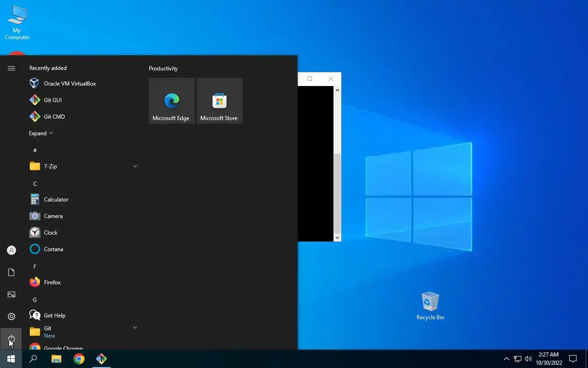Click the background window's vertical scrollbar thumb

pos(337,193)
